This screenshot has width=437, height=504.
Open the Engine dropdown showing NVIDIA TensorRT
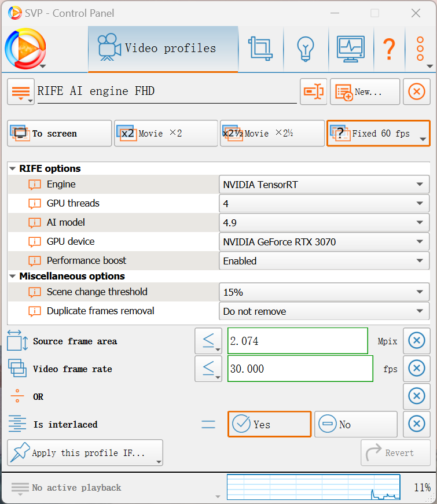324,185
